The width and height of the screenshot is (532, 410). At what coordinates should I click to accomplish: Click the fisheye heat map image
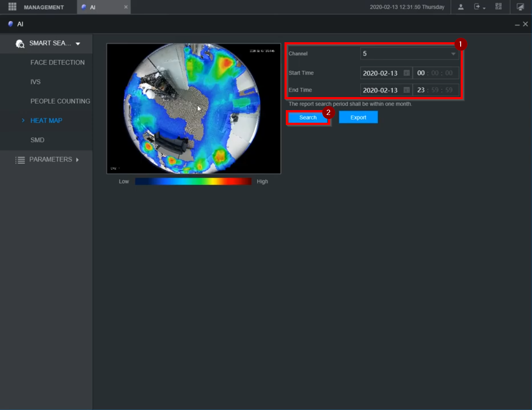pyautogui.click(x=194, y=108)
